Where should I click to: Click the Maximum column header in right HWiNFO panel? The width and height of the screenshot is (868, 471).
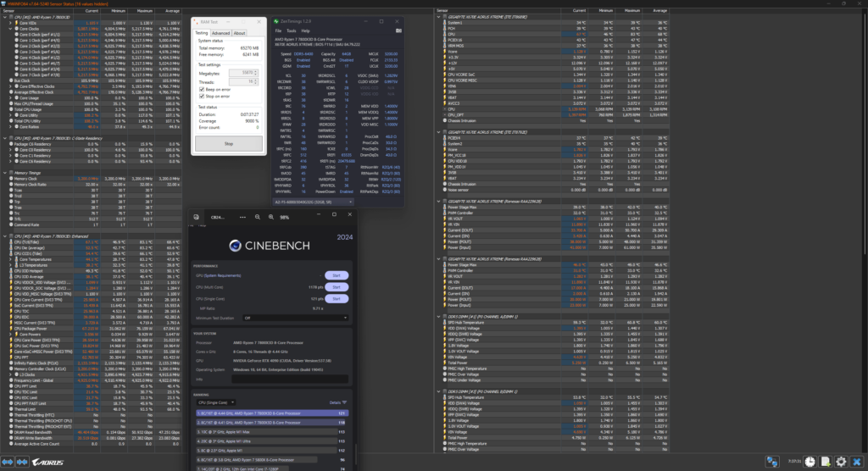[x=632, y=10]
